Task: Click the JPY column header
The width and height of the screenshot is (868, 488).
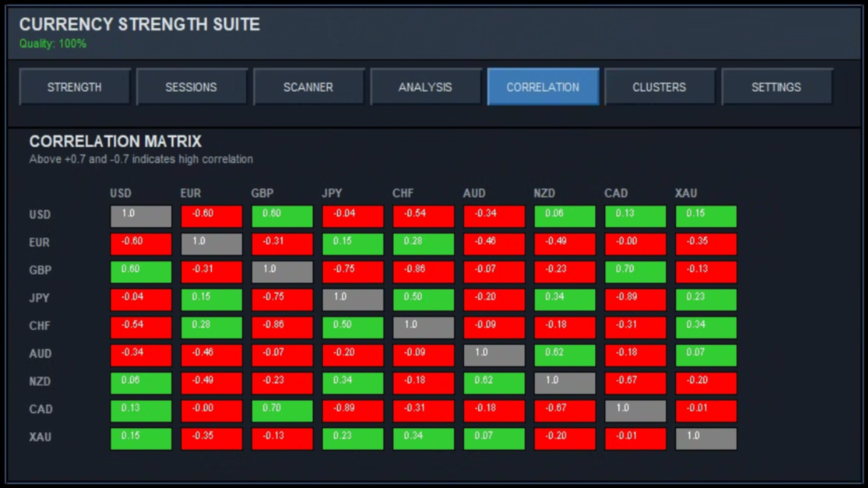Action: [332, 193]
